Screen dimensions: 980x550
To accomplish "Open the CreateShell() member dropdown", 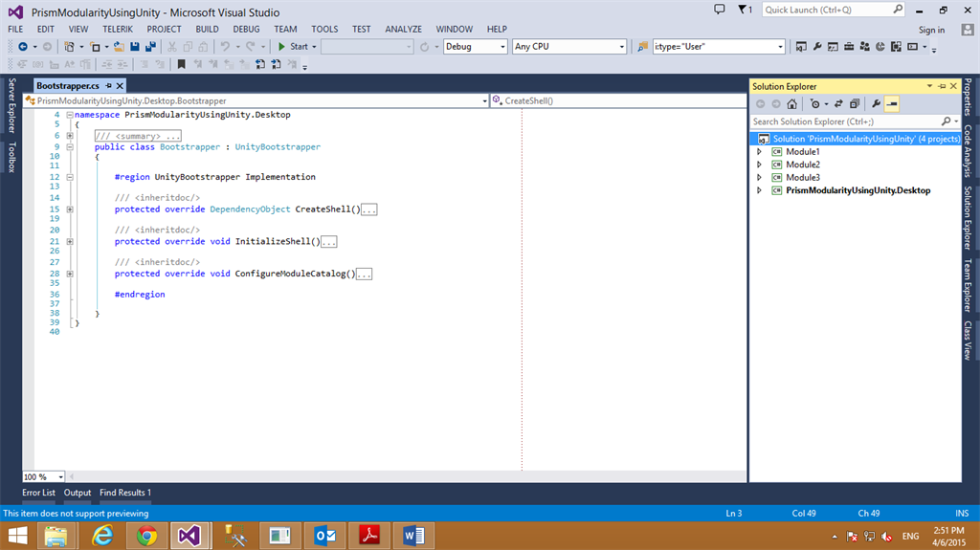I will tap(619, 100).
